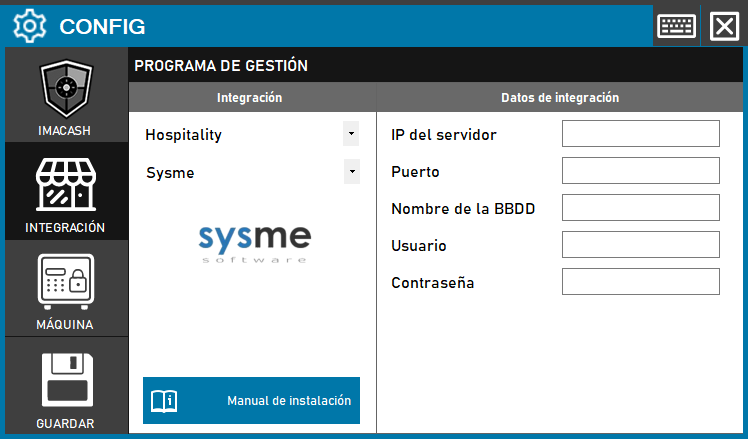Click the IP del servidor field
This screenshot has height=439, width=748.
(640, 134)
